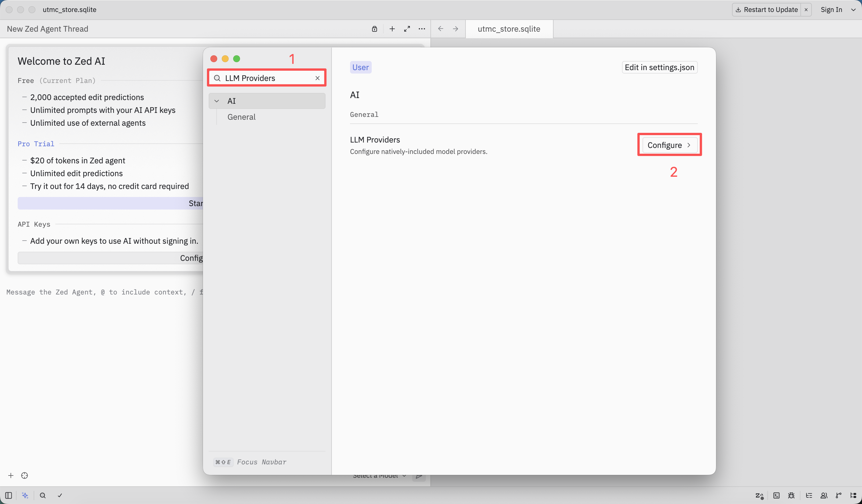Click the LLM Providers search field
The height and width of the screenshot is (504, 862).
tap(267, 78)
